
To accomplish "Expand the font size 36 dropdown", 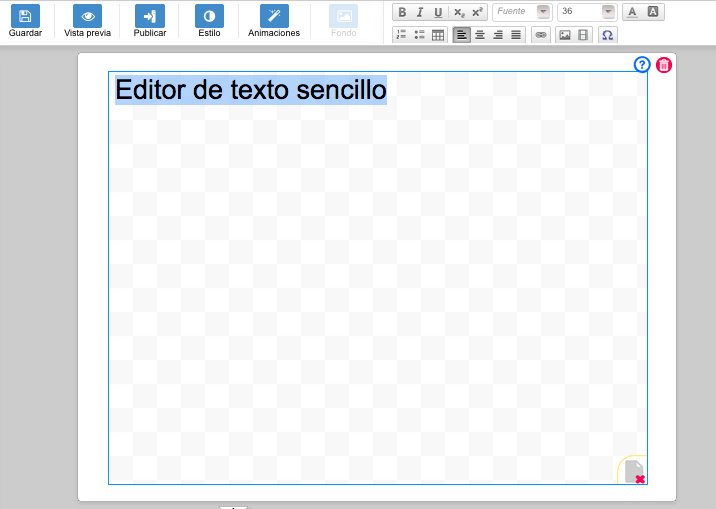I will click(x=608, y=12).
